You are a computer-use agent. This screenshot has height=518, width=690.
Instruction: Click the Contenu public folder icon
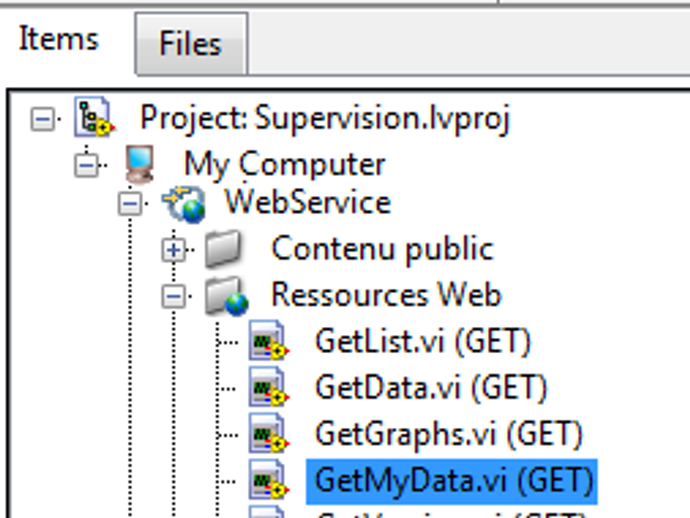point(225,249)
